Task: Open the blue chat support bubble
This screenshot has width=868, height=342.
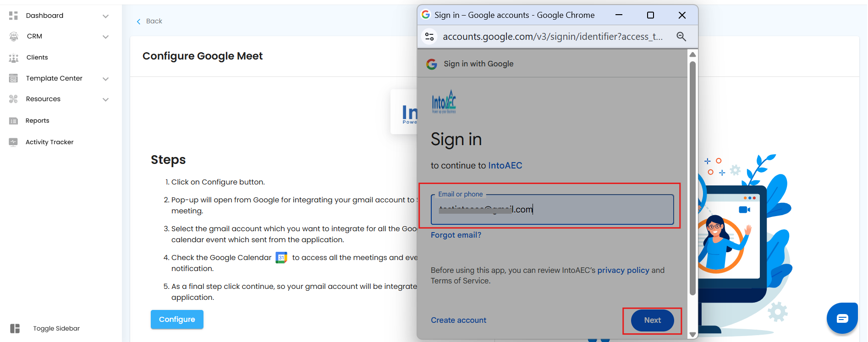Action: [842, 318]
